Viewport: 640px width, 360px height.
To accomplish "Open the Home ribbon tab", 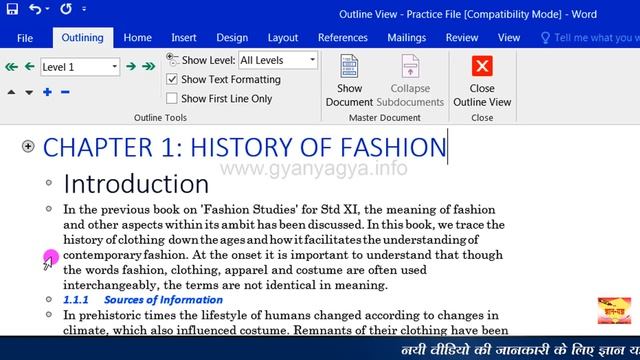I will tap(138, 38).
